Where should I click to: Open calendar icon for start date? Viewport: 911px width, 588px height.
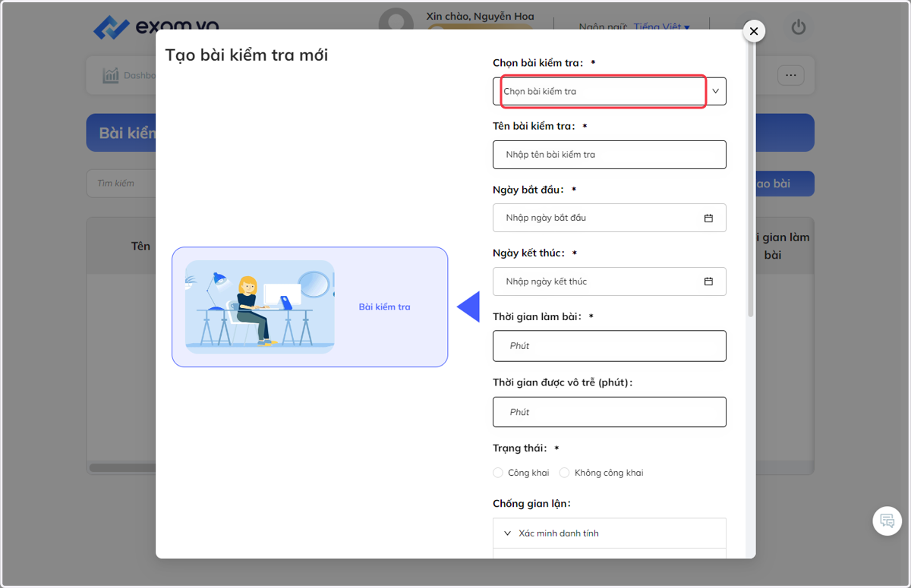click(708, 218)
